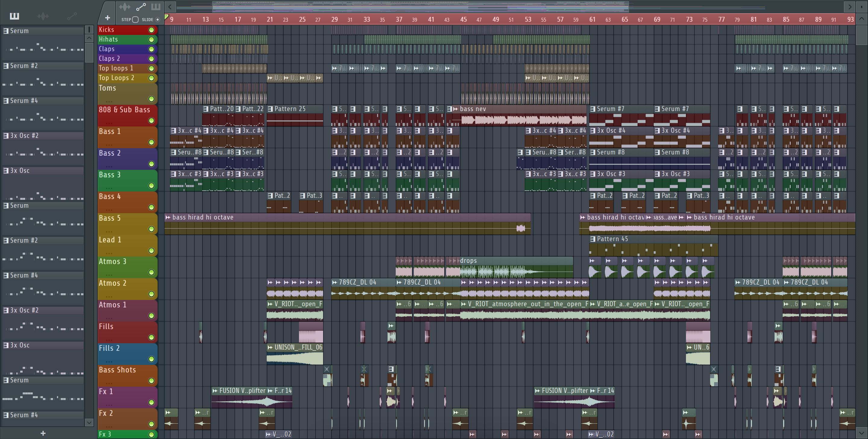Enable the STEP checkbox
The image size is (868, 439).
point(135,20)
